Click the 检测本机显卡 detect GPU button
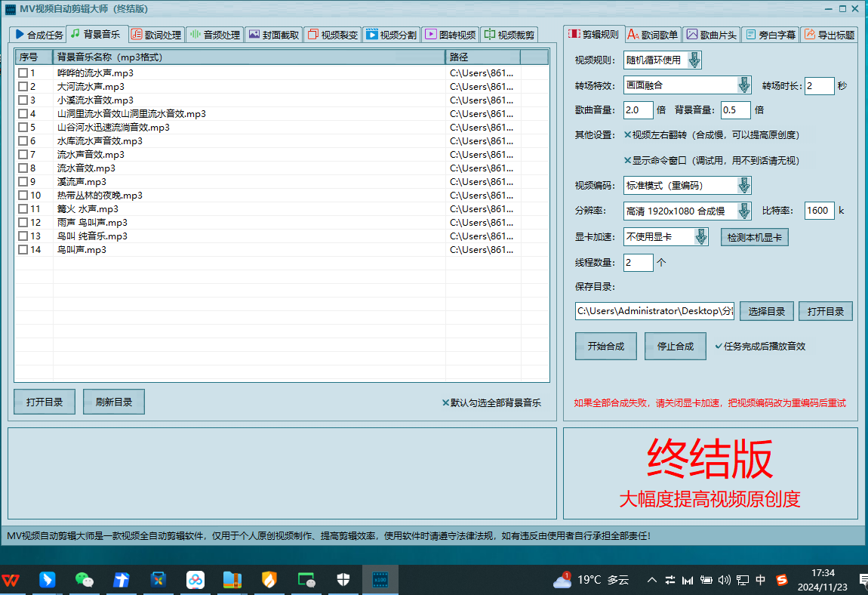This screenshot has width=868, height=595. coord(754,236)
